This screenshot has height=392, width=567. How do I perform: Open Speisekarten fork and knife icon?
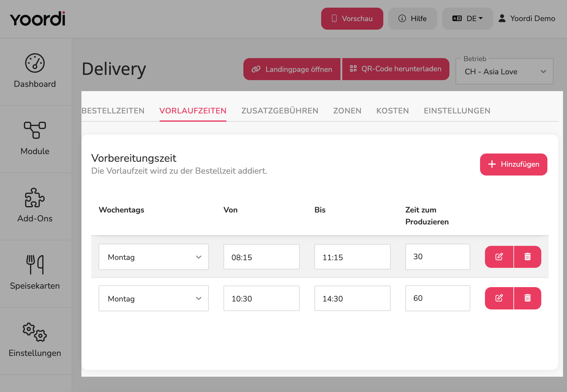click(35, 264)
